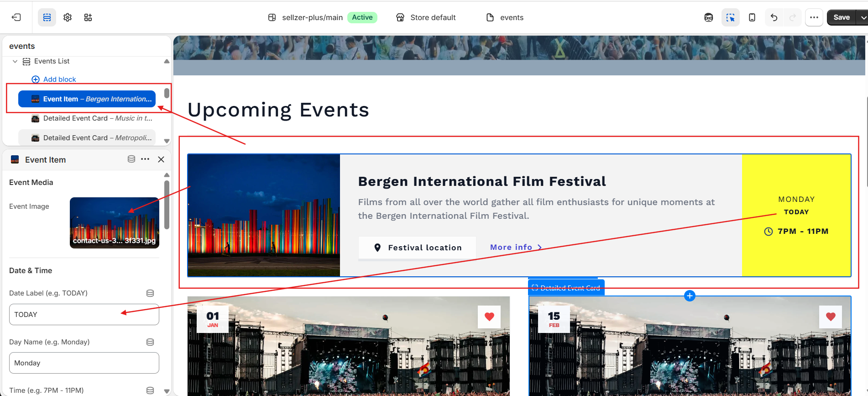Click the Upcoming Events heading
Image resolution: width=868 pixels, height=396 pixels.
pos(278,110)
